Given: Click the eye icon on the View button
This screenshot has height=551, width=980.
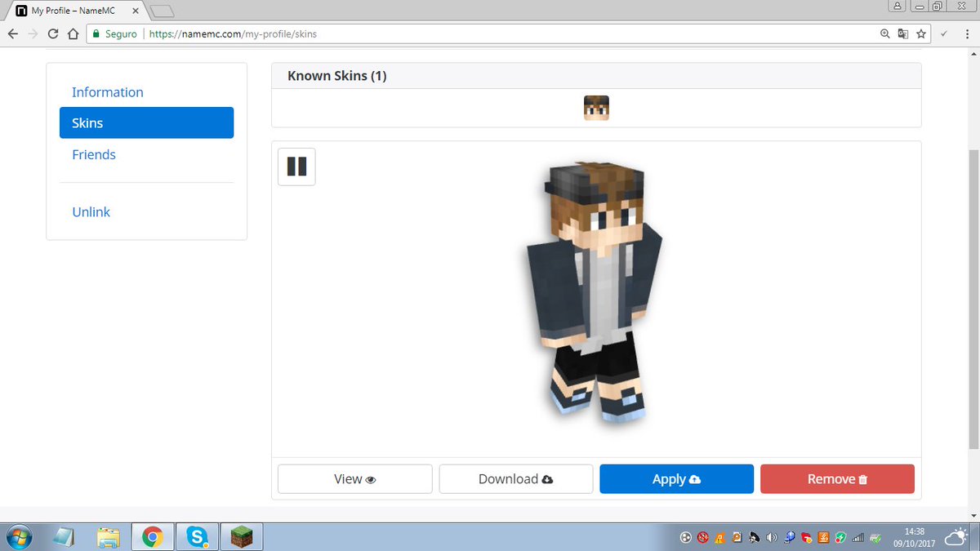Looking at the screenshot, I should [372, 479].
